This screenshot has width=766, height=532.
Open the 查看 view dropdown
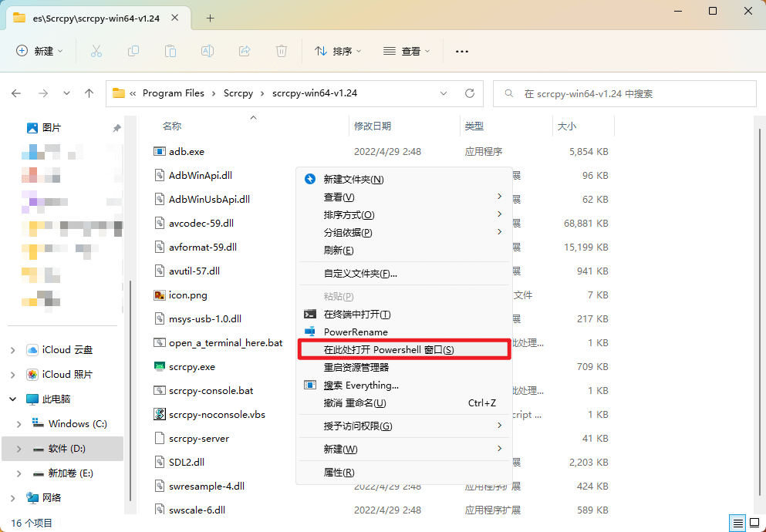click(407, 51)
